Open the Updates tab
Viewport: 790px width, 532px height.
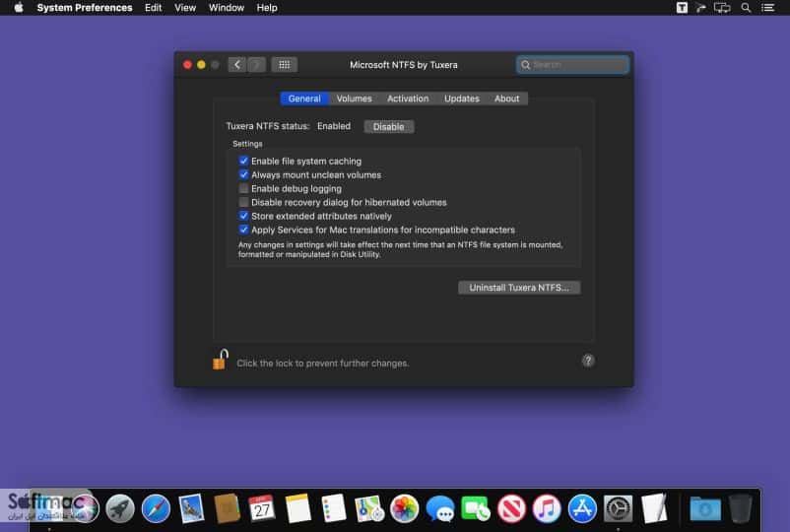tap(462, 99)
